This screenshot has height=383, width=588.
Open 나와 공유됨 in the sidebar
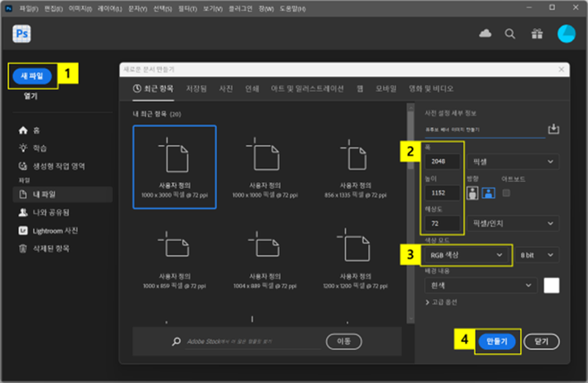coord(44,213)
